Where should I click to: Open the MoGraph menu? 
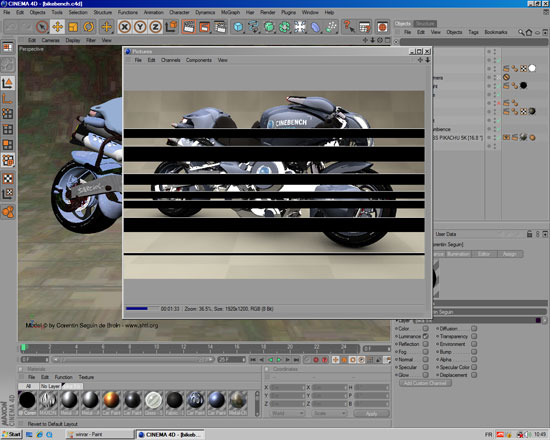pyautogui.click(x=230, y=12)
